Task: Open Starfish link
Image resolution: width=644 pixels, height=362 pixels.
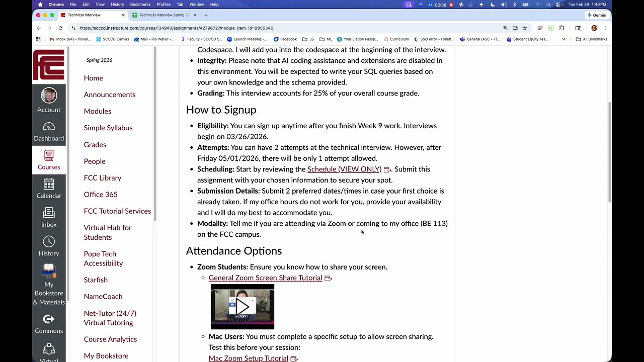Action: pos(96,280)
